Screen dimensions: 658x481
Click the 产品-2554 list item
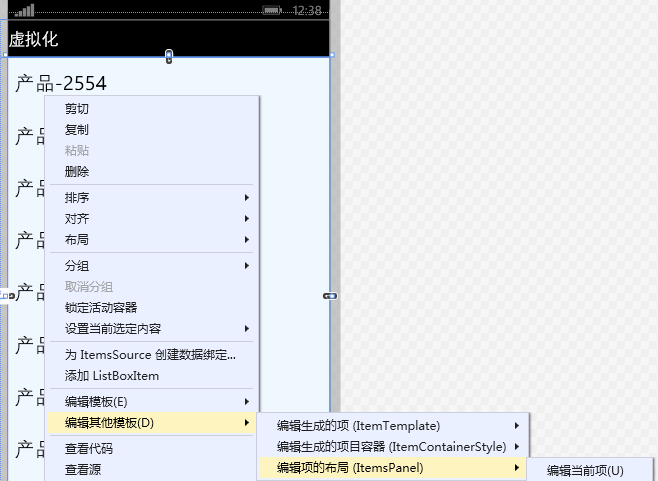point(61,83)
